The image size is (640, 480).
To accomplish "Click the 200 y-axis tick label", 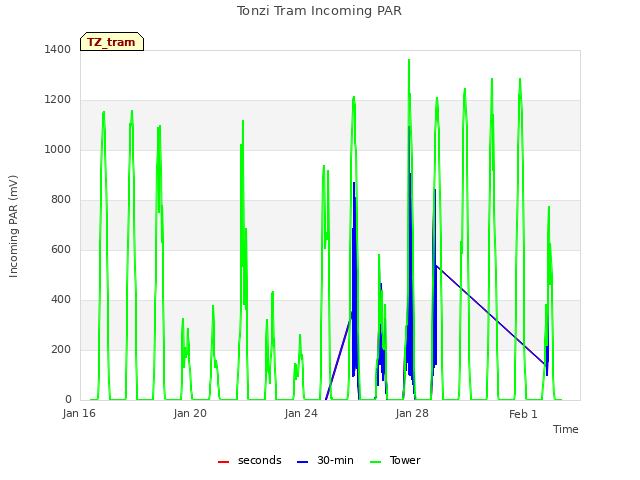I will (61, 349).
